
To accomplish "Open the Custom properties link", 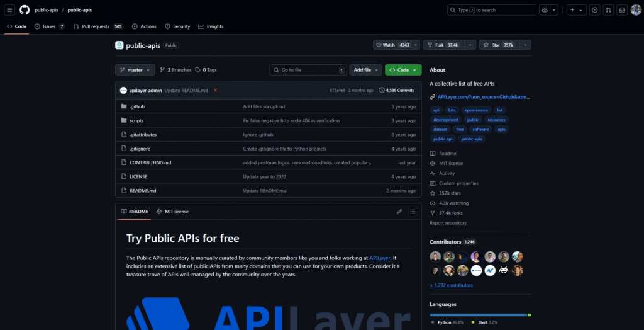I will click(x=454, y=183).
